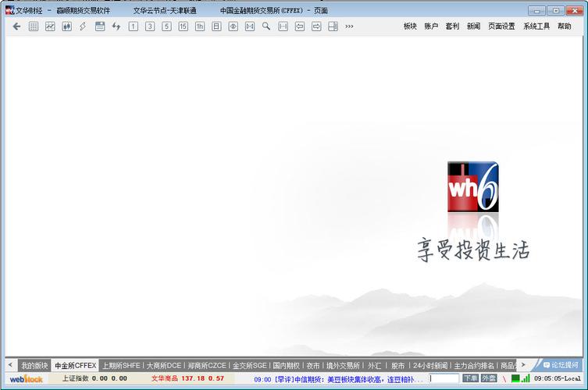Switch to the 24小时新闻 tab

(430, 365)
